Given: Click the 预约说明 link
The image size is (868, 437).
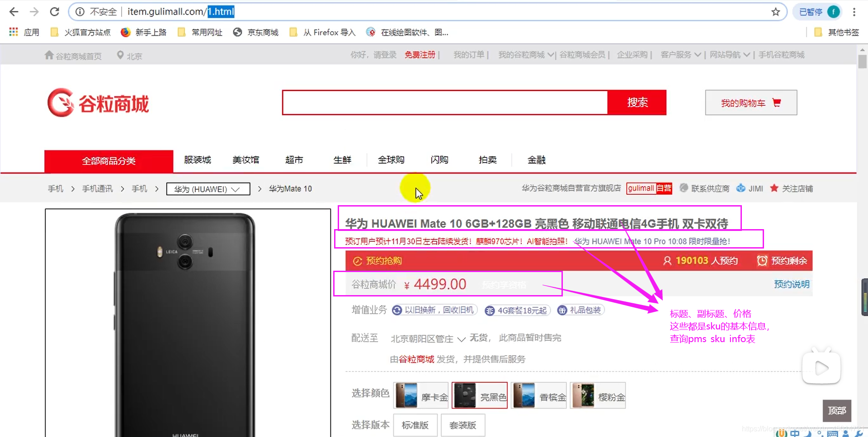Looking at the screenshot, I should (x=792, y=284).
